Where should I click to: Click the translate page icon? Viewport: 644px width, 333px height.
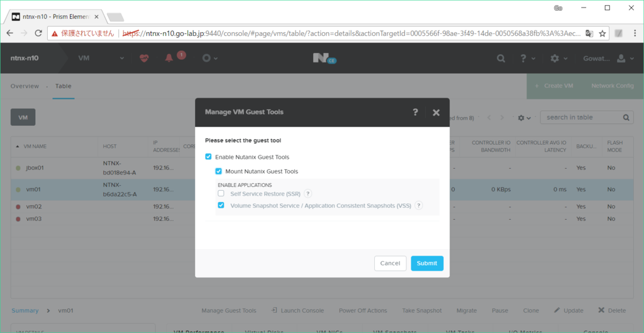pos(589,34)
